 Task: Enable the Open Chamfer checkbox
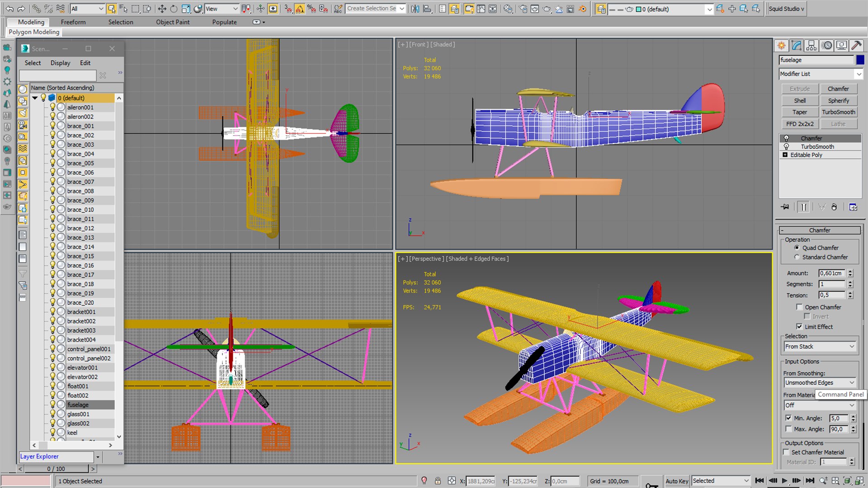click(x=799, y=307)
